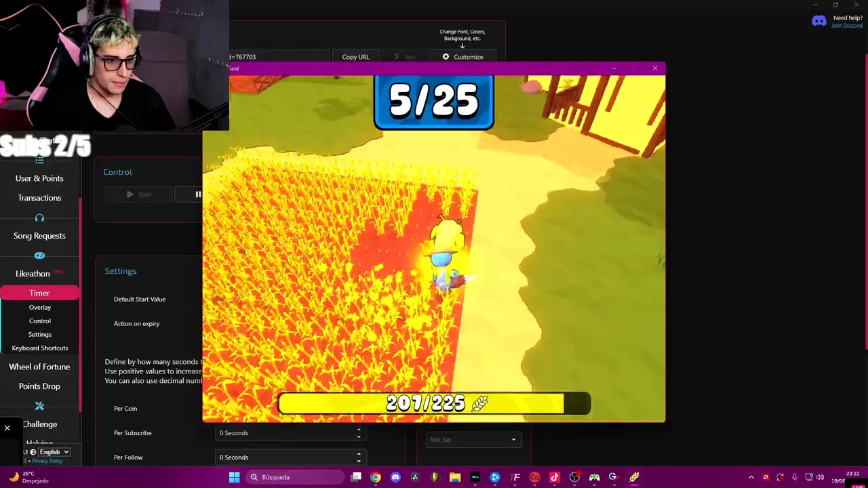Click the tools icon above Challenge
Screen dimensions: 868x488
tap(39, 406)
